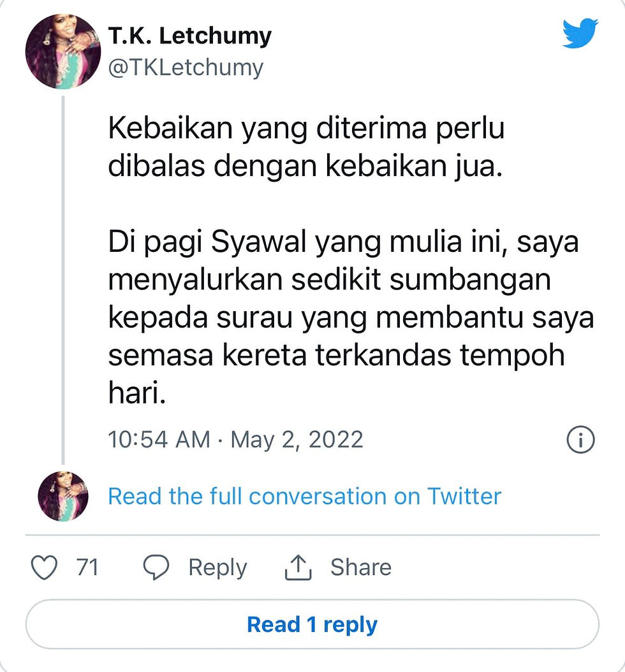625x672 pixels.
Task: Click the small avatar beside conversation link
Action: [x=63, y=496]
